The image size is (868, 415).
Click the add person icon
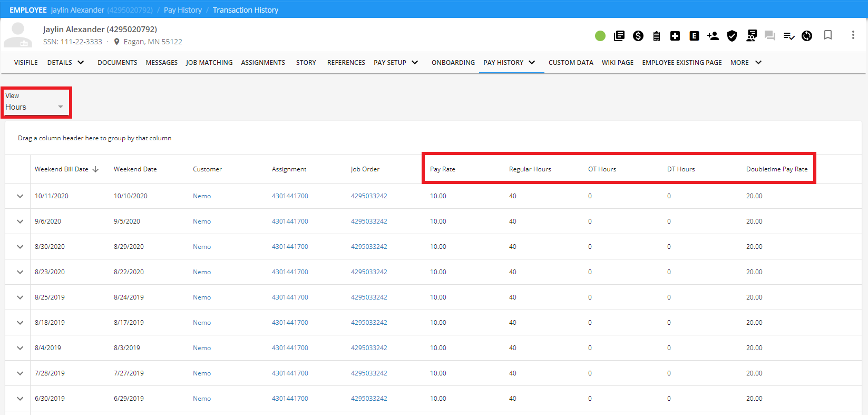[713, 36]
